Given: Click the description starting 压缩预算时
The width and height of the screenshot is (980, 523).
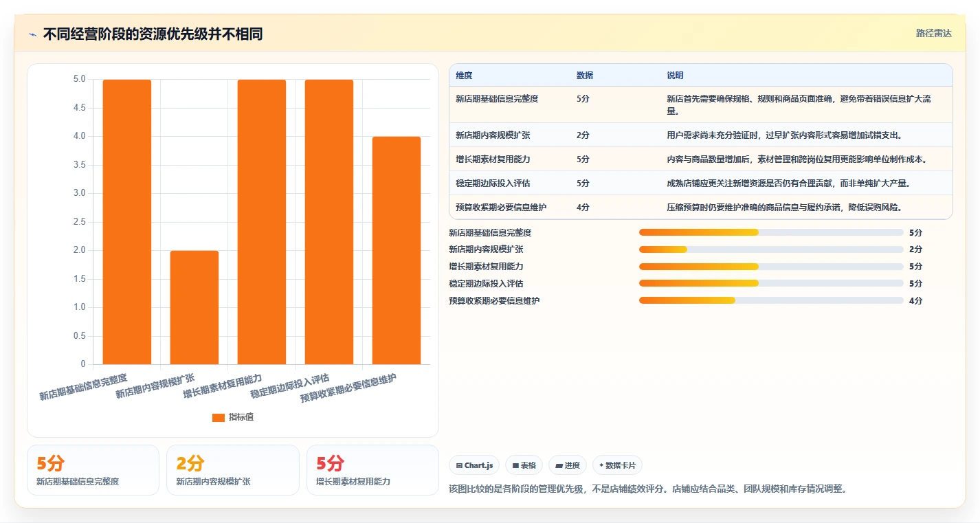Looking at the screenshot, I should tap(784, 208).
